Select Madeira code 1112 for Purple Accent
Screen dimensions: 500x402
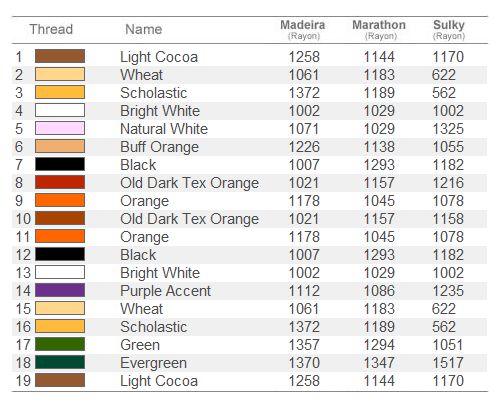pyautogui.click(x=304, y=291)
